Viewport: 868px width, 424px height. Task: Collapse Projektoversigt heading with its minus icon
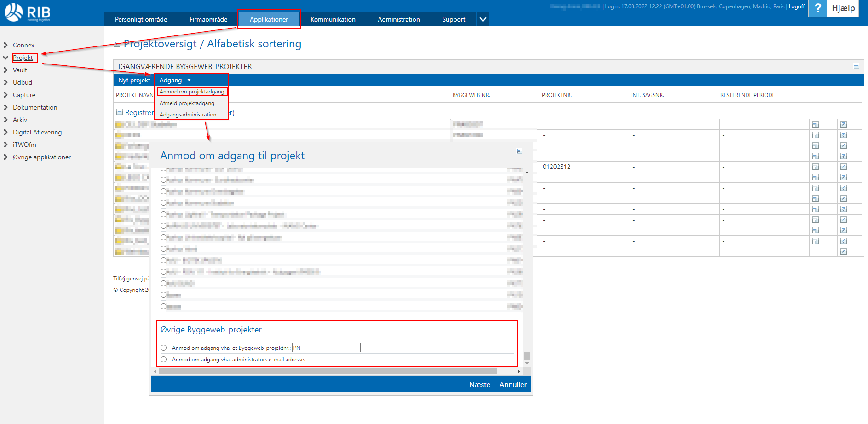click(x=117, y=44)
